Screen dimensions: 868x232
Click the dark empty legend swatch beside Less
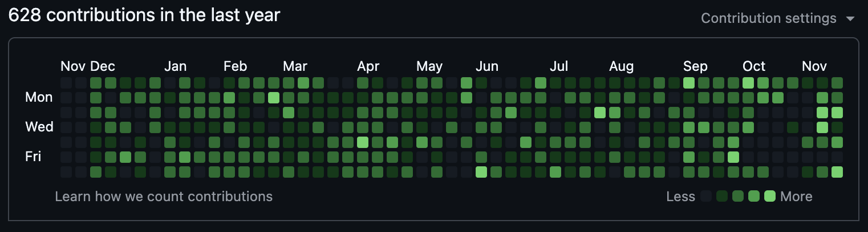[706, 197]
